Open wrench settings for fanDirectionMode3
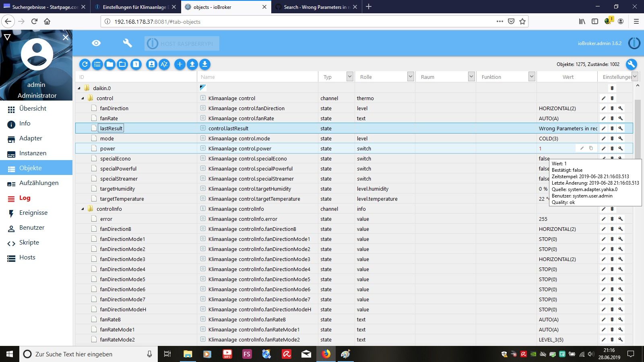 [621, 259]
